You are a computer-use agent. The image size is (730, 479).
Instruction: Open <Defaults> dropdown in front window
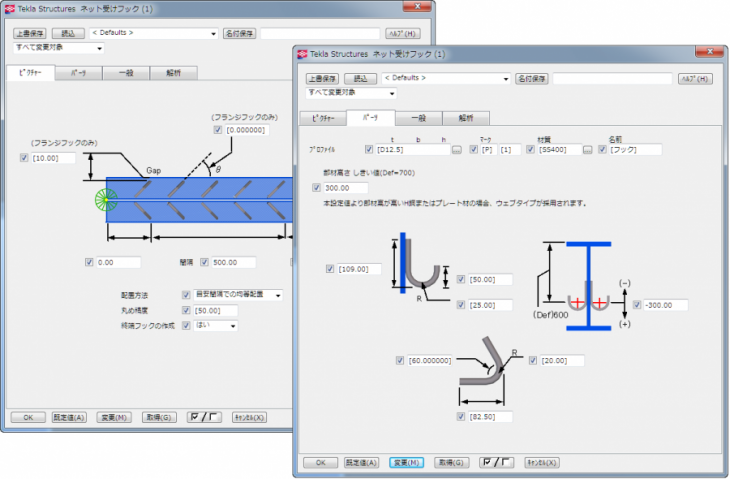tap(446, 78)
